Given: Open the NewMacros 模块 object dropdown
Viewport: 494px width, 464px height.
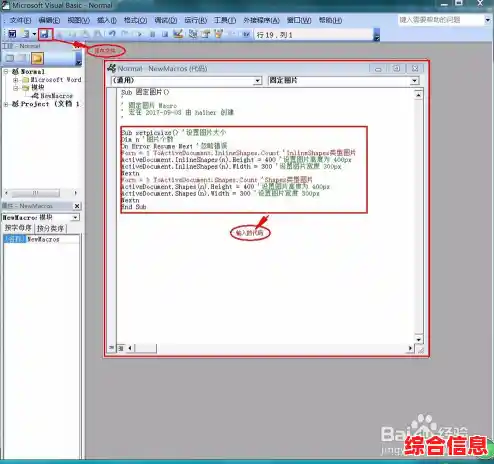Looking at the screenshot, I should coord(75,217).
